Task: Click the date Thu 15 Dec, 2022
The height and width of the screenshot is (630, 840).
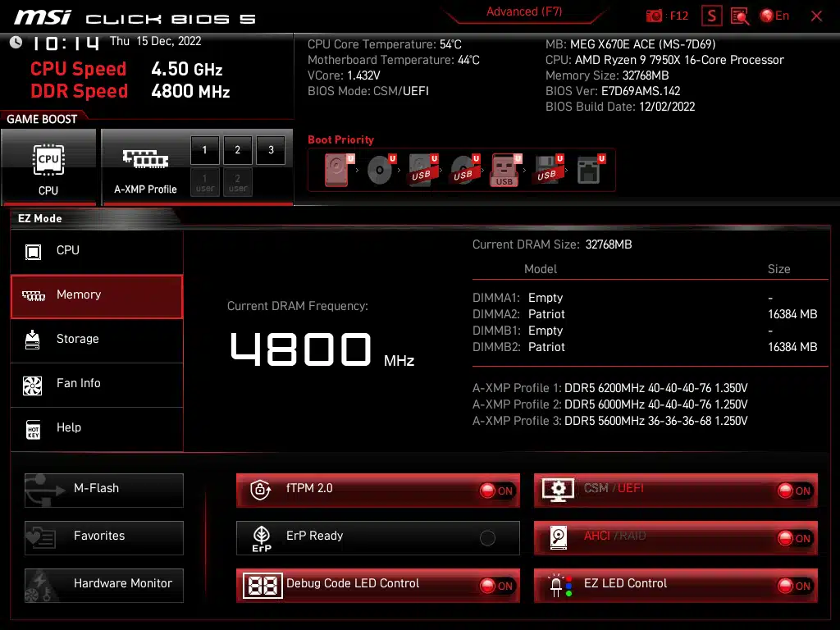Action: [x=155, y=41]
